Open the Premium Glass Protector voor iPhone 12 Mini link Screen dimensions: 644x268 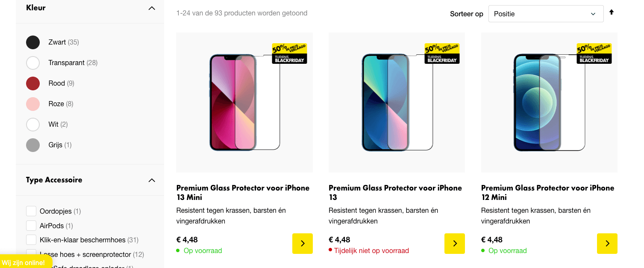(x=547, y=192)
